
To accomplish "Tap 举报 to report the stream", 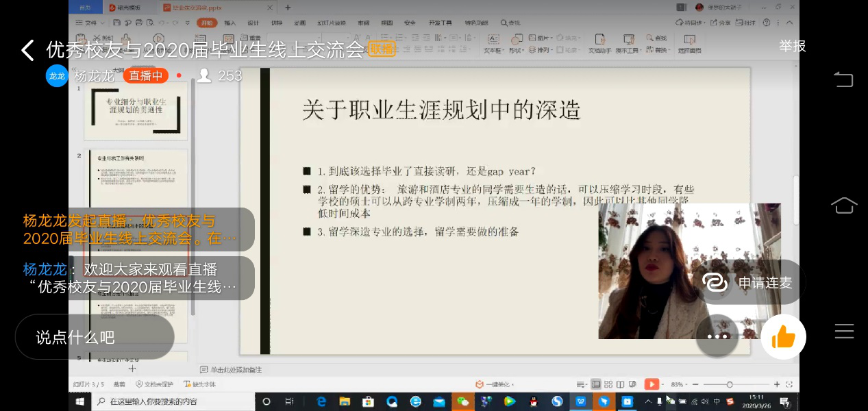I will (792, 46).
